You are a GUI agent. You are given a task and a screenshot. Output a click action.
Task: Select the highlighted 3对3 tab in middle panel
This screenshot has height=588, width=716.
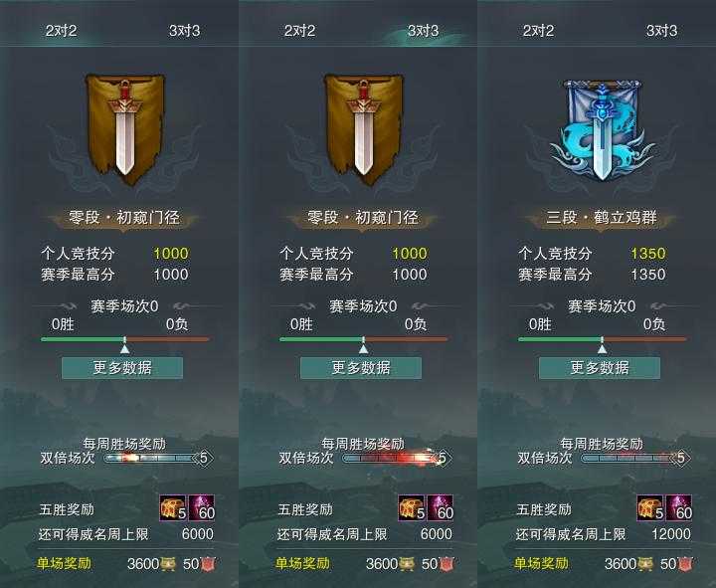click(x=423, y=31)
